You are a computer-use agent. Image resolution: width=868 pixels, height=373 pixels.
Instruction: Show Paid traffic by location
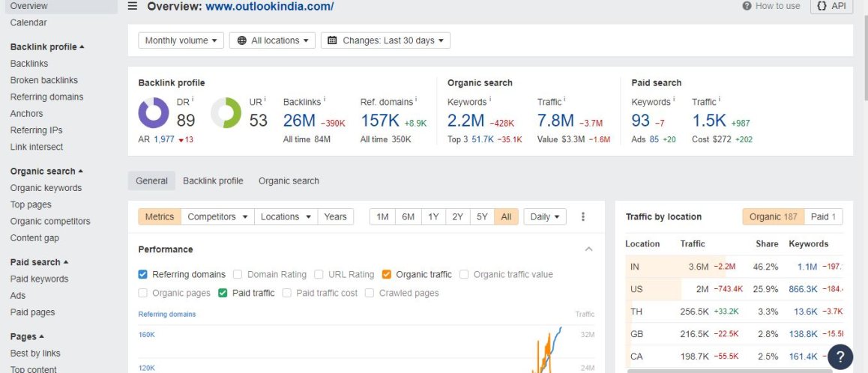[823, 217]
